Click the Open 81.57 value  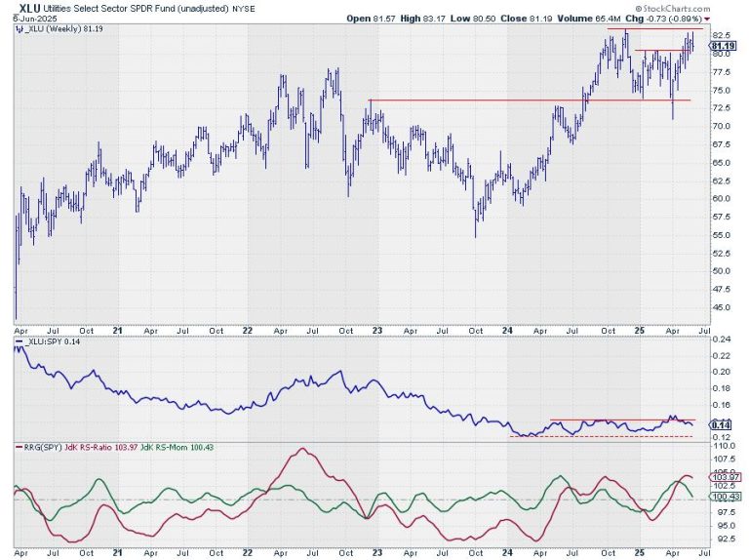(370, 19)
